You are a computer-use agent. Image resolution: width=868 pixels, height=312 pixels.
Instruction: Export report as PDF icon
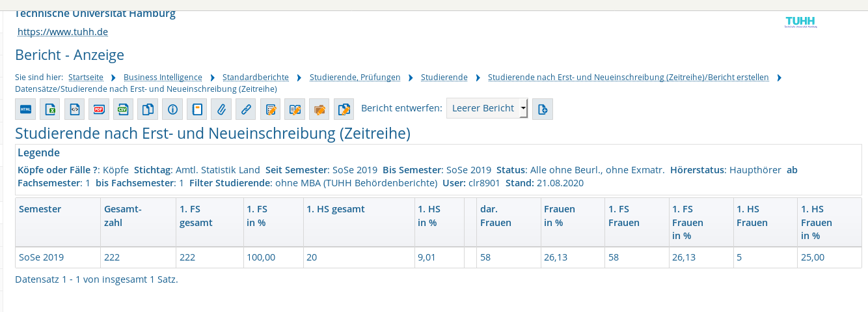(x=99, y=109)
